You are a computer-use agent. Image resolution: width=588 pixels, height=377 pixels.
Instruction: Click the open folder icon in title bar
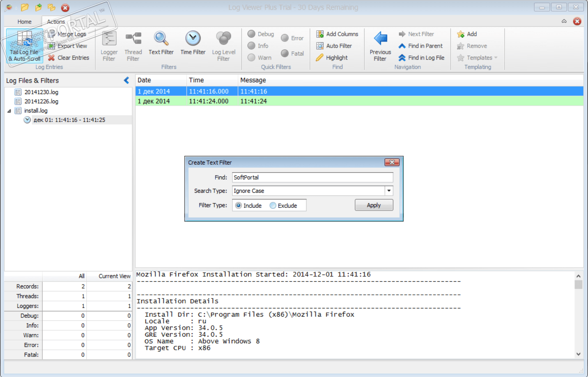25,7
